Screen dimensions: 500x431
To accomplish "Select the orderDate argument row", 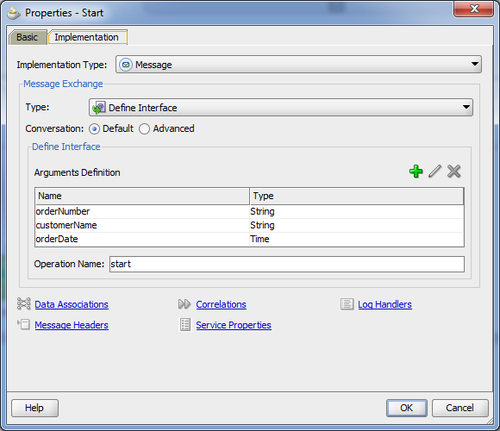I will tap(249, 239).
